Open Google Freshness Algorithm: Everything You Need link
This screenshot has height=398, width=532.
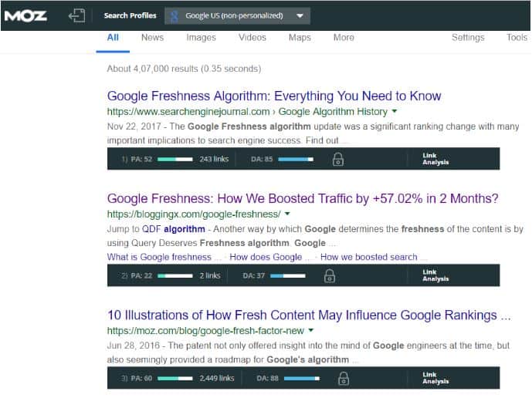tap(274, 96)
